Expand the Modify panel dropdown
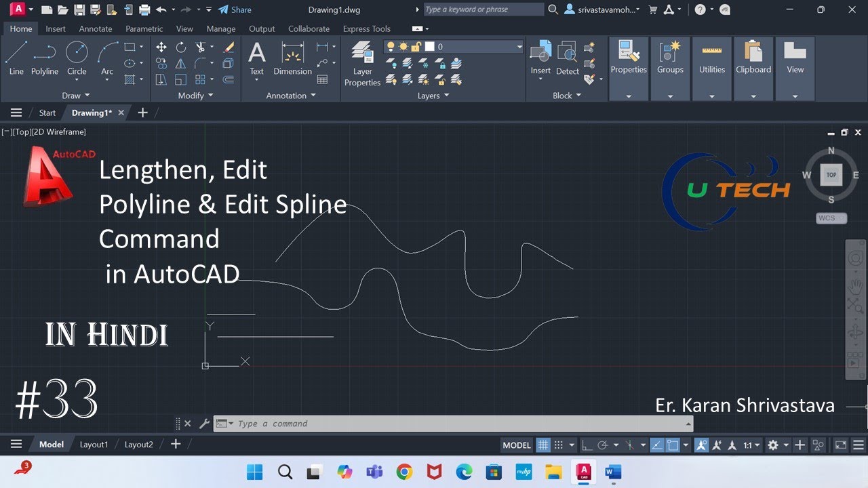This screenshot has height=488, width=868. coord(195,96)
